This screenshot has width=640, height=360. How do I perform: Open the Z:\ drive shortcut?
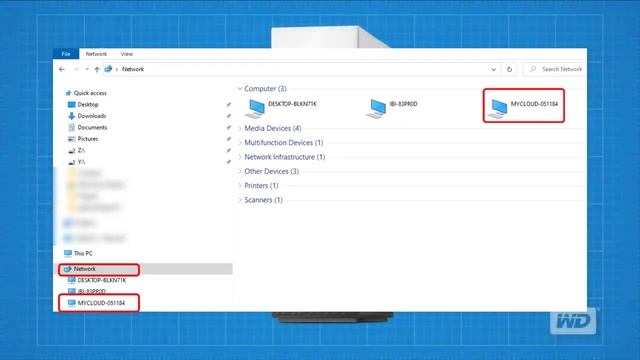point(81,150)
